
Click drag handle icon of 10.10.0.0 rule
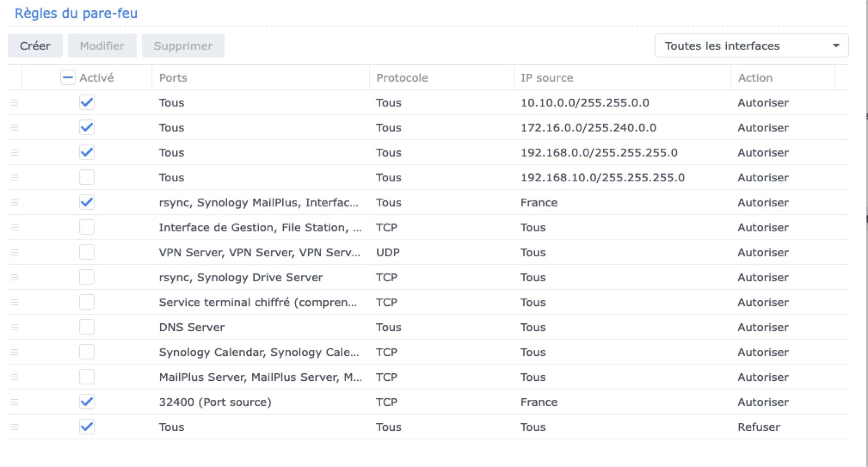click(14, 102)
